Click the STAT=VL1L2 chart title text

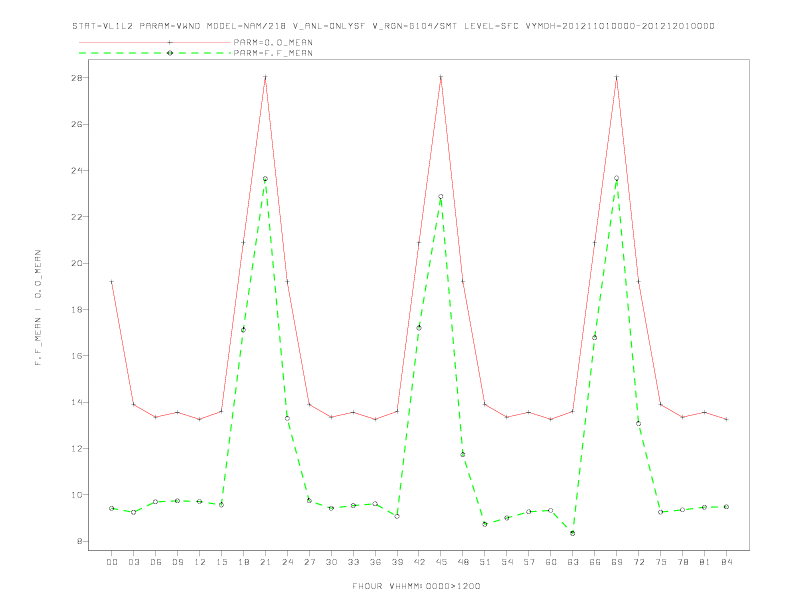pos(393,26)
